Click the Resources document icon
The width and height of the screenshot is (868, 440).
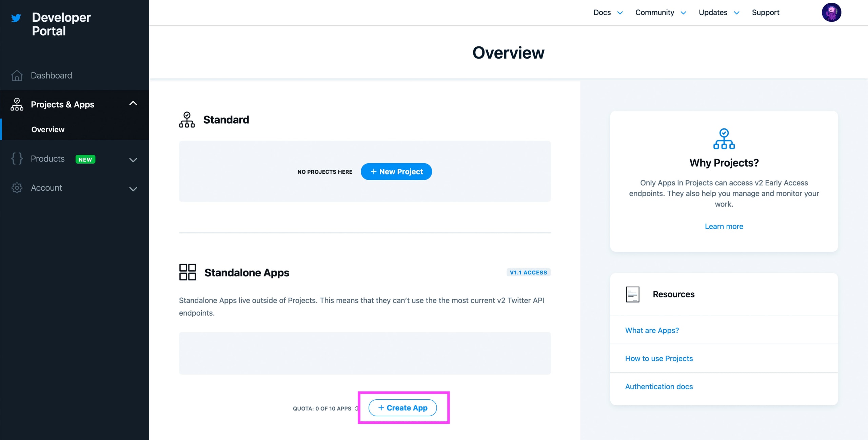[x=633, y=294]
